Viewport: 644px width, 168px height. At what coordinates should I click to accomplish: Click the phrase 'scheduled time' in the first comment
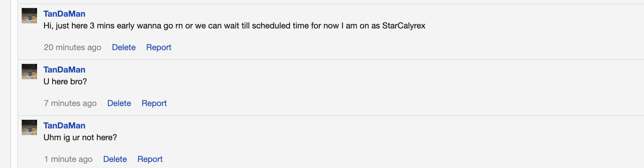(280, 26)
